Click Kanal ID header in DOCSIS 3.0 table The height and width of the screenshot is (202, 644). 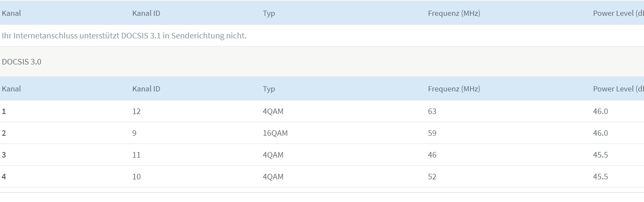[147, 89]
